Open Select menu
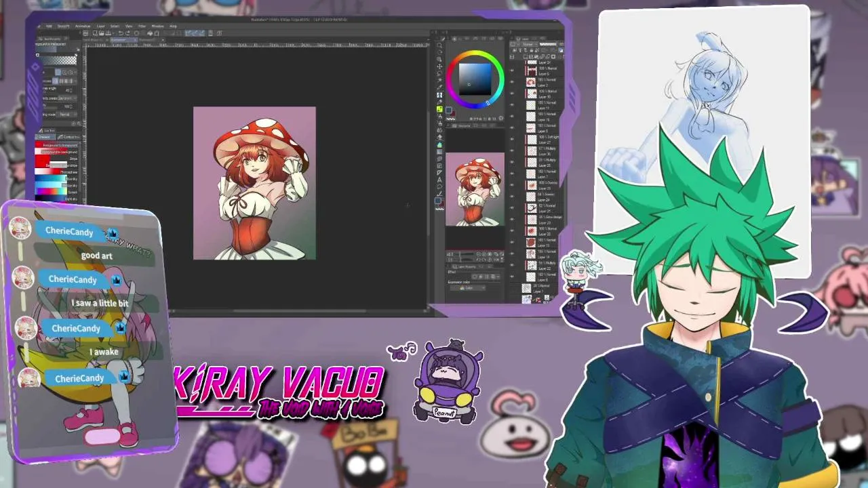 pos(115,26)
